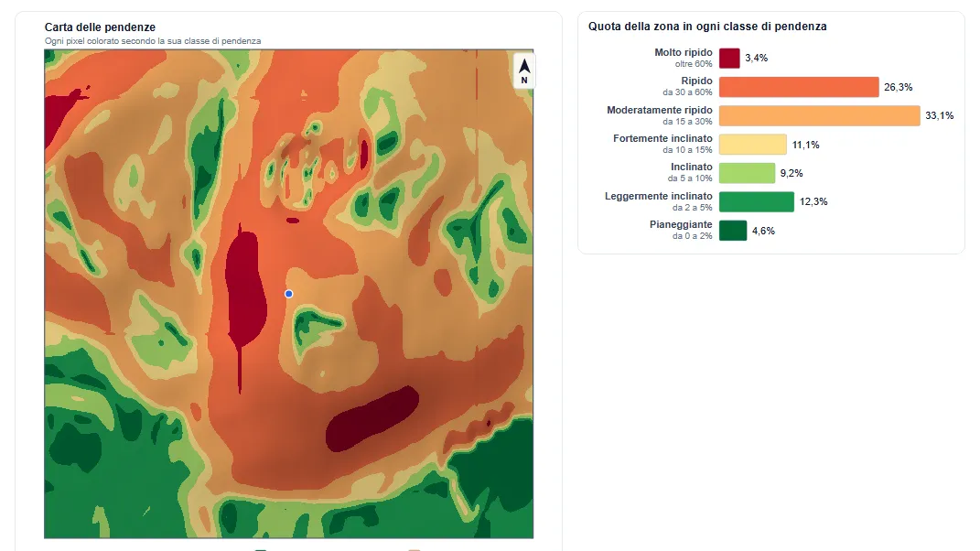Click 'Quota della zona in ogni classe di pendenza'
Screen dimensions: 980x551
point(707,27)
